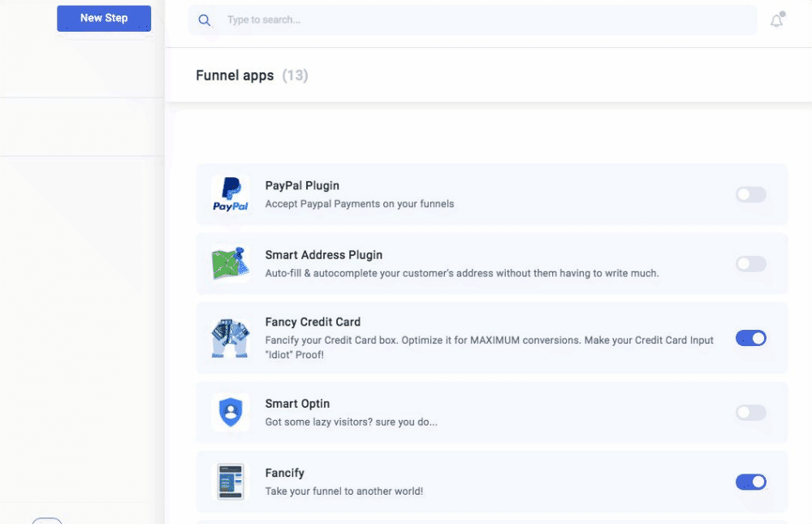Viewport: 812px width, 524px height.
Task: Click the Smart Optin title text
Action: pos(297,404)
